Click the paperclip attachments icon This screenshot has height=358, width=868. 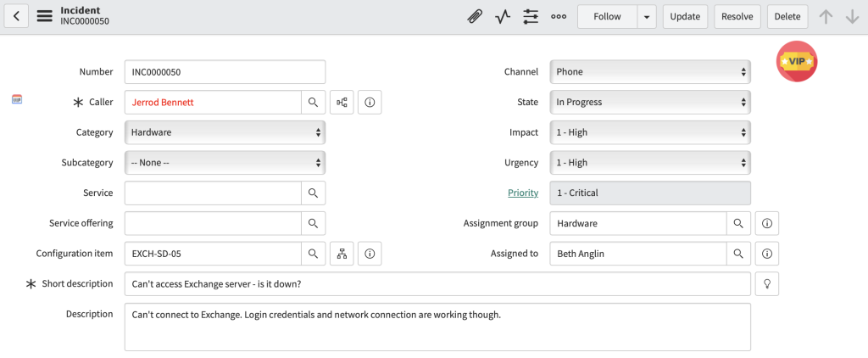[x=475, y=17]
